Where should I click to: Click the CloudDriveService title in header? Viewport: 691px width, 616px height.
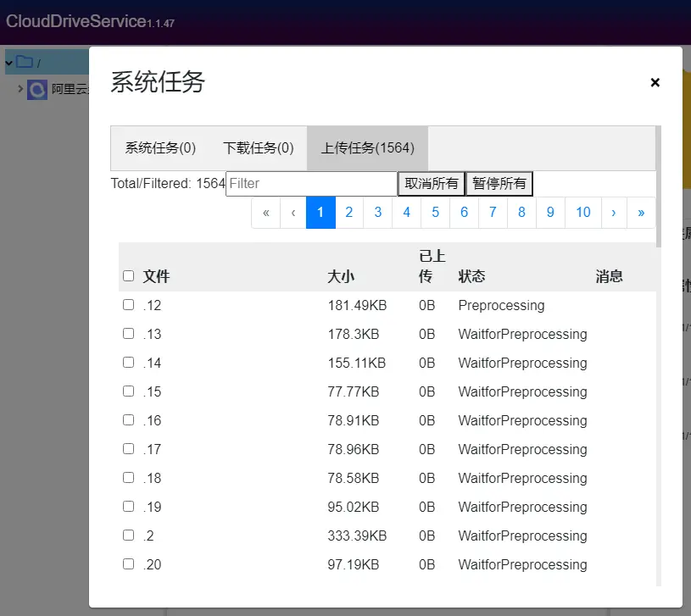75,21
